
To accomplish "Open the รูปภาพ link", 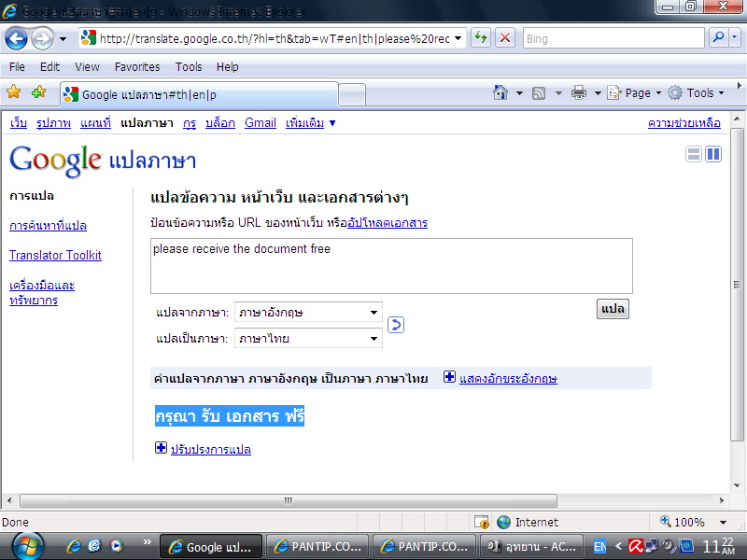I will point(53,123).
